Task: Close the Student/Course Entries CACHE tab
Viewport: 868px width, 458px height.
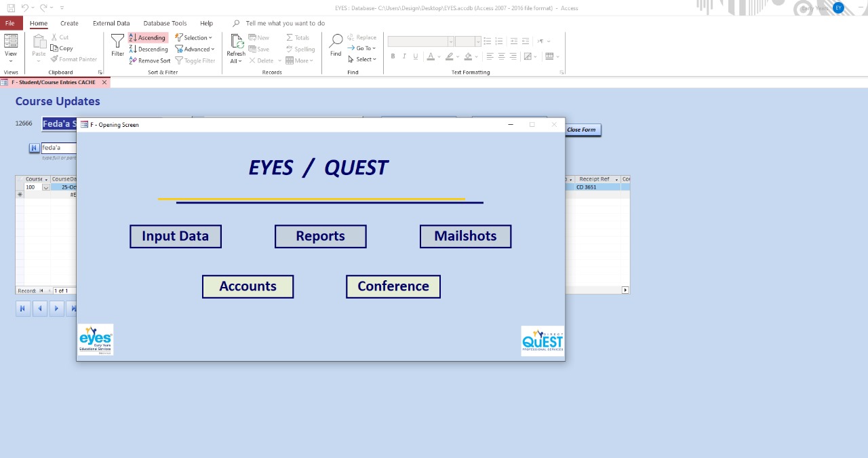Action: [x=104, y=82]
